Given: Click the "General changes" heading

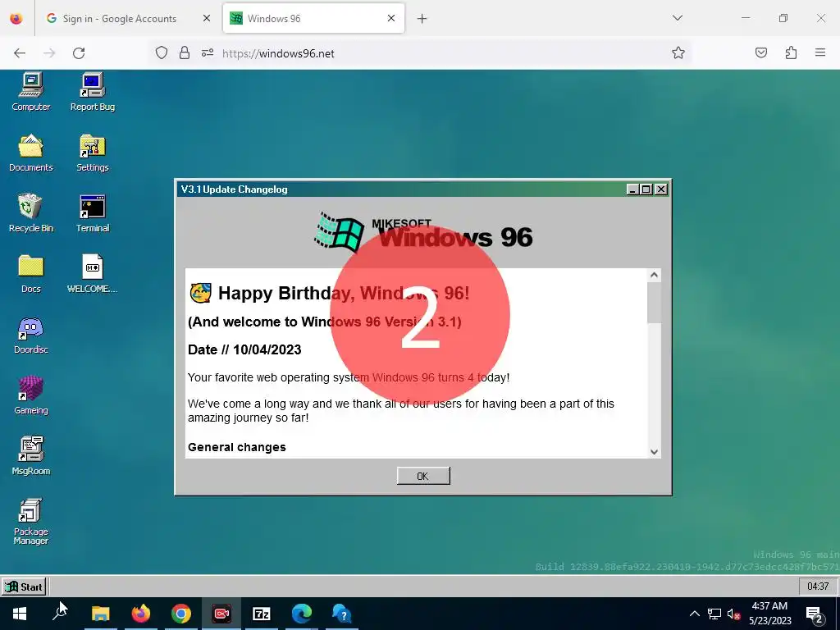Looking at the screenshot, I should pyautogui.click(x=237, y=447).
